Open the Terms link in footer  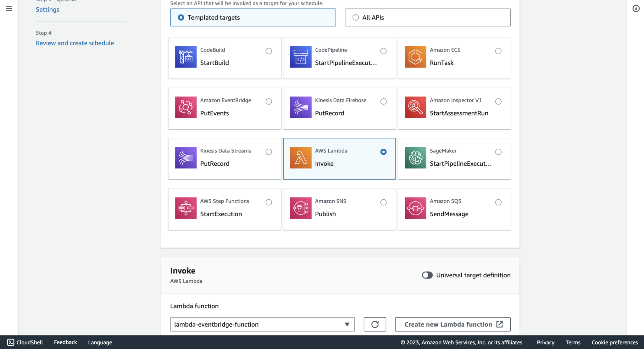click(x=573, y=342)
